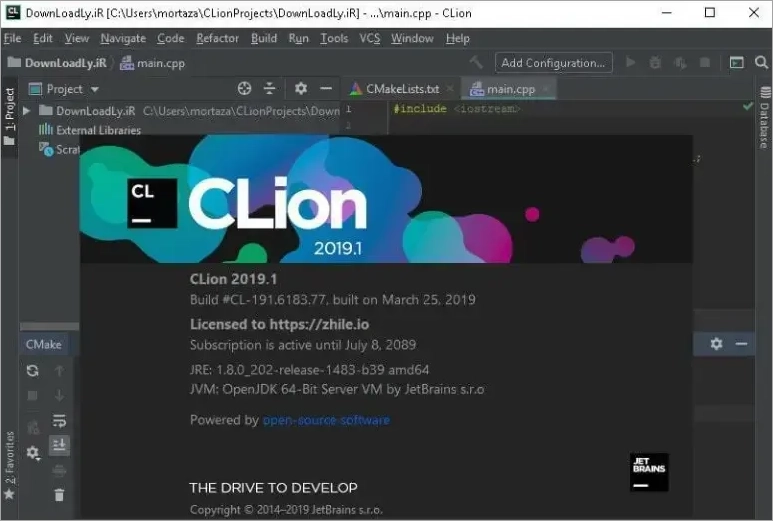Click the Stop square icon in toolbar

click(x=705, y=62)
